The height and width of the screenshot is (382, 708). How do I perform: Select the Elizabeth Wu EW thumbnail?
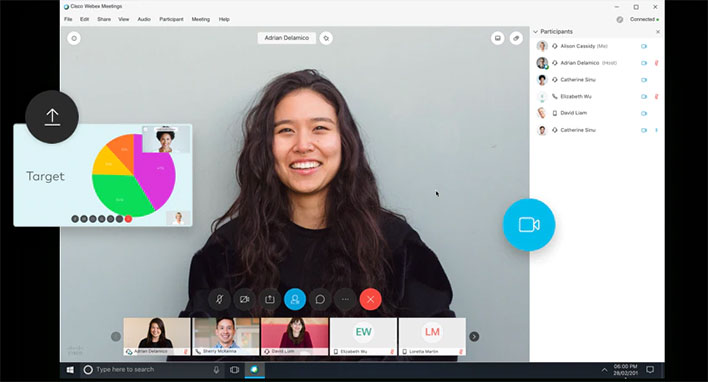pyautogui.click(x=363, y=336)
